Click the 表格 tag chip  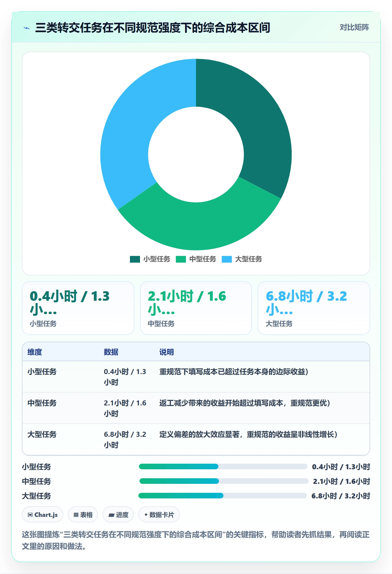pyautogui.click(x=83, y=515)
